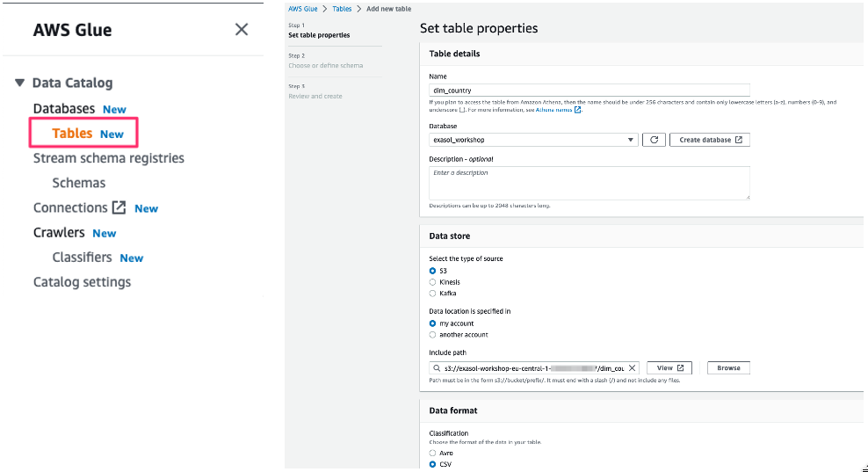Refresh the database list
Screen dimensions: 868x472
pos(654,140)
